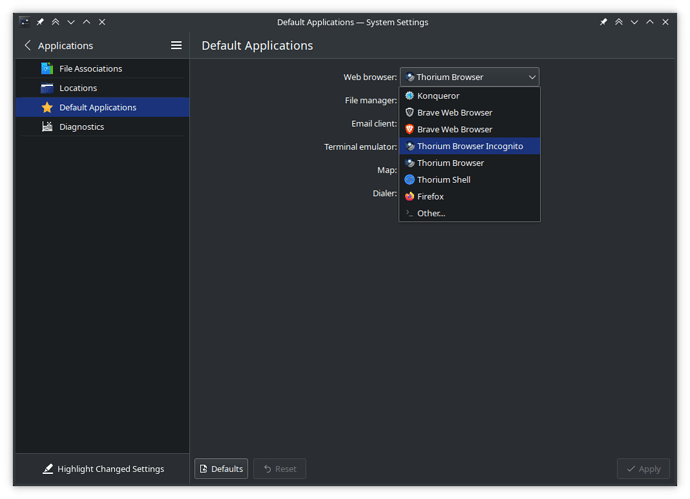Choose Konqueror from the browser list

438,96
